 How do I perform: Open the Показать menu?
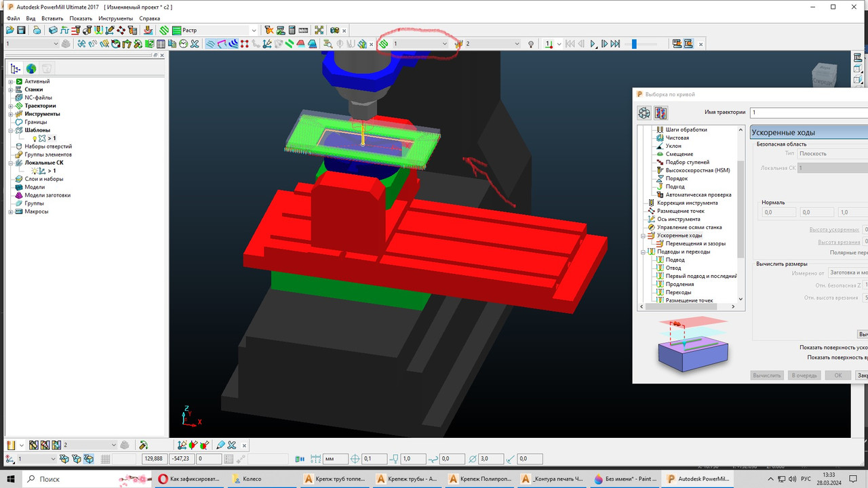[81, 18]
